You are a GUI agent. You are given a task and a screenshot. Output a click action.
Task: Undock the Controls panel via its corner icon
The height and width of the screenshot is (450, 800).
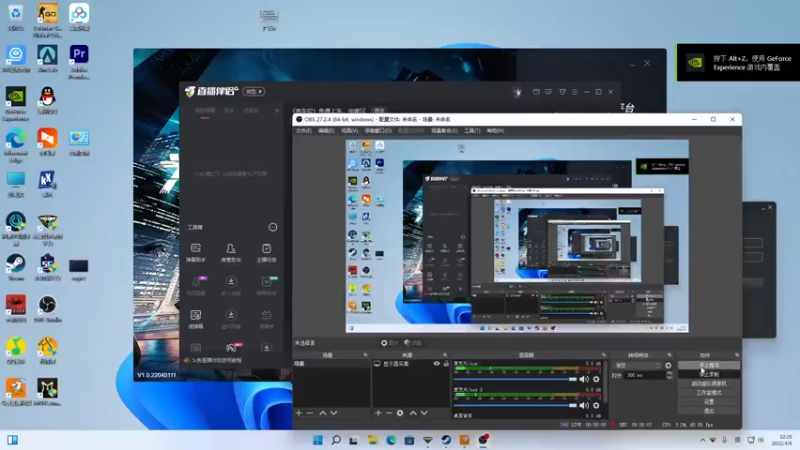737,355
